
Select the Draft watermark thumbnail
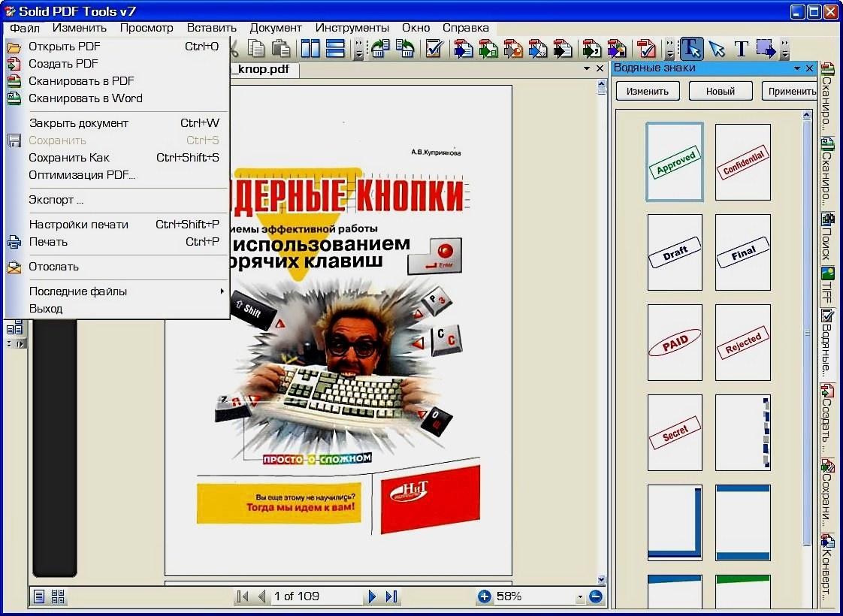(675, 252)
